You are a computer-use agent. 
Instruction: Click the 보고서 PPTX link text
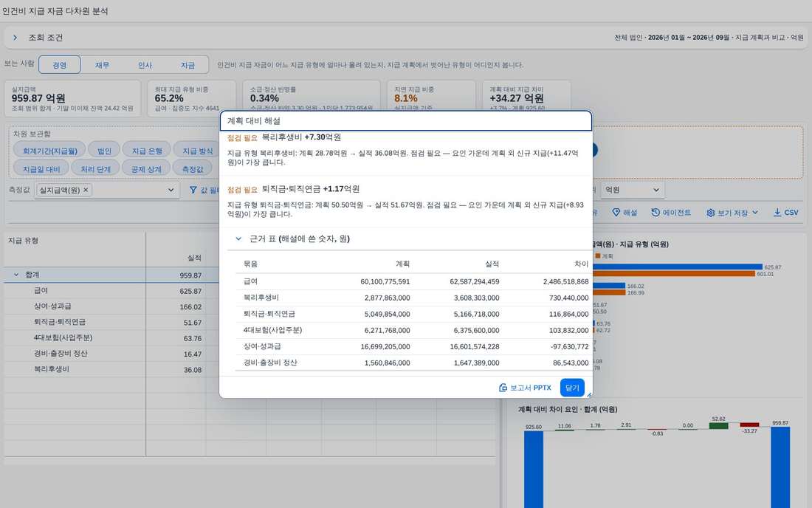pyautogui.click(x=531, y=388)
